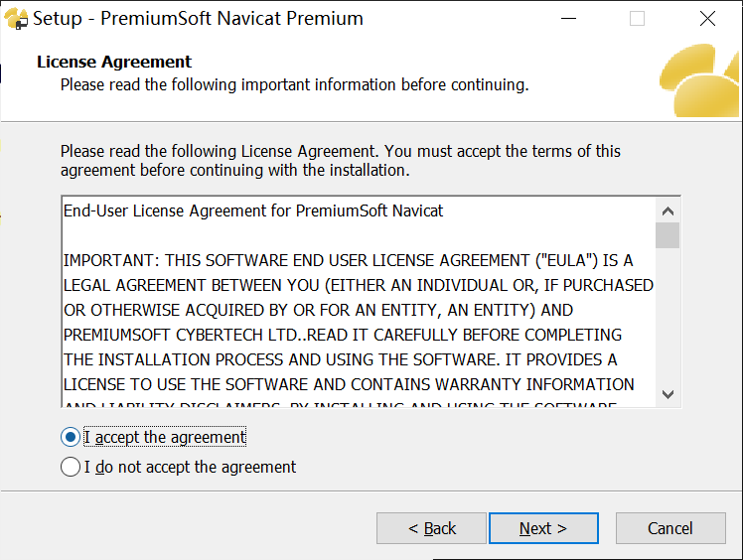Click the greyed-out maximize window button

637,19
